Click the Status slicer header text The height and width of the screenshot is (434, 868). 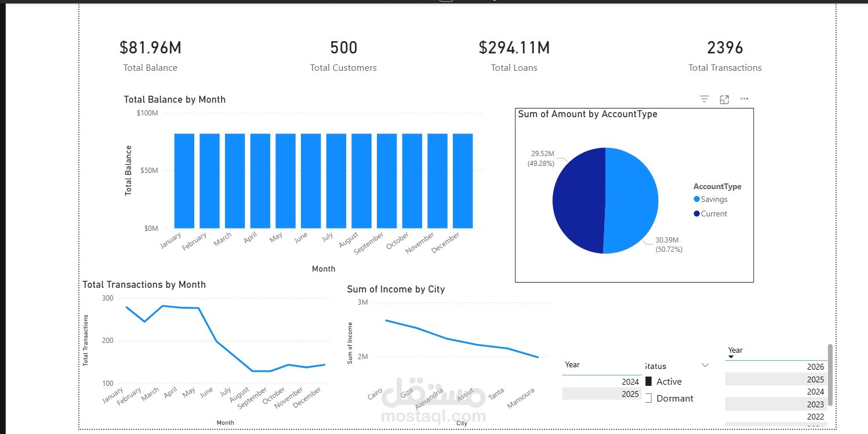(x=655, y=366)
